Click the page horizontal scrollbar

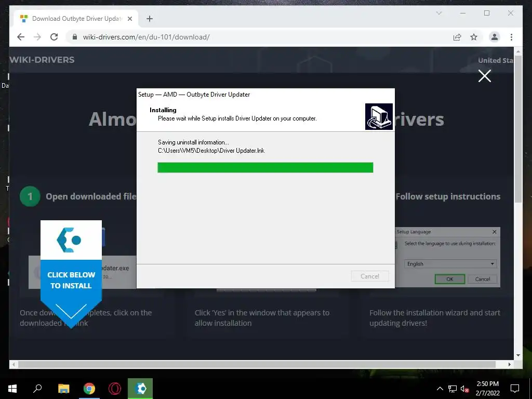point(257,364)
